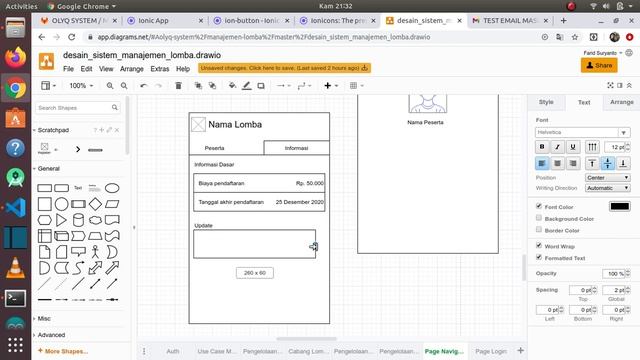Image resolution: width=640 pixels, height=360 pixels.
Task: Undo the last action
Action: click(x=143, y=86)
